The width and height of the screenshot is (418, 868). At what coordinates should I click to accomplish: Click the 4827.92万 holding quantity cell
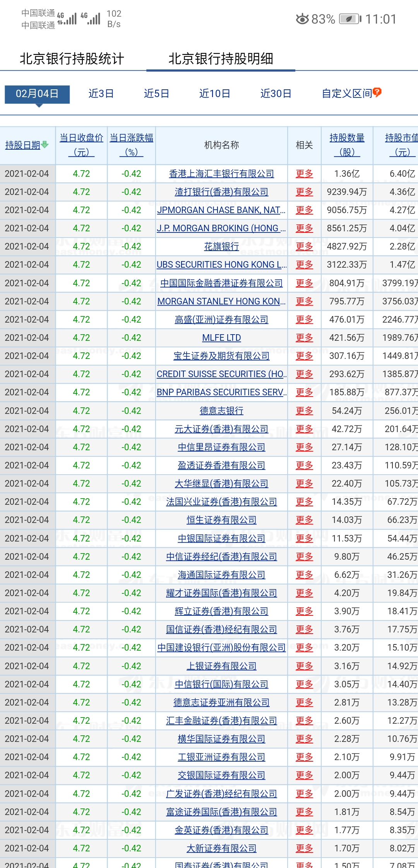(x=347, y=247)
